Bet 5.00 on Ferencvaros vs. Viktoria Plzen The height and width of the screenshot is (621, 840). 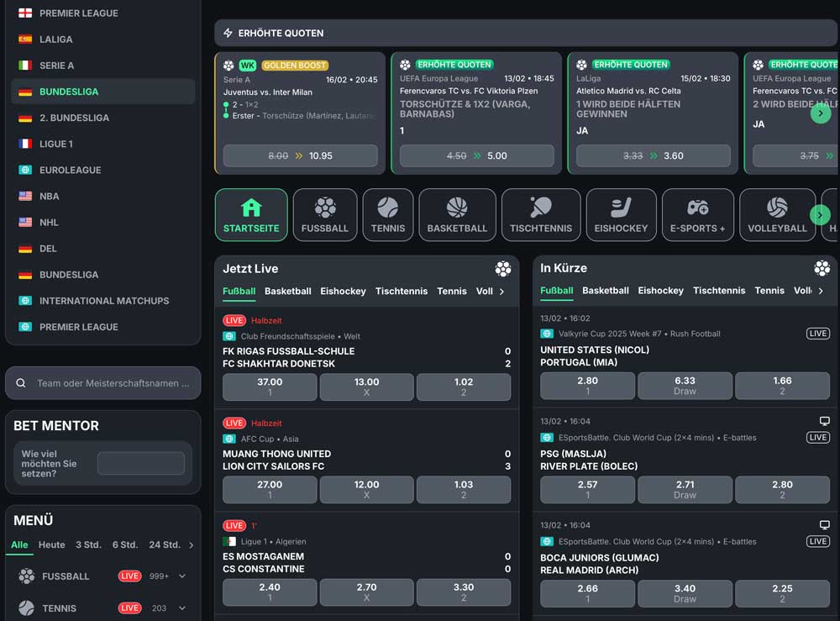coord(477,155)
